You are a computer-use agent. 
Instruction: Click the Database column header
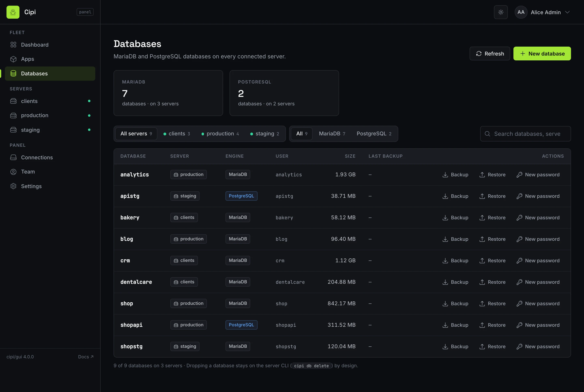pyautogui.click(x=133, y=156)
